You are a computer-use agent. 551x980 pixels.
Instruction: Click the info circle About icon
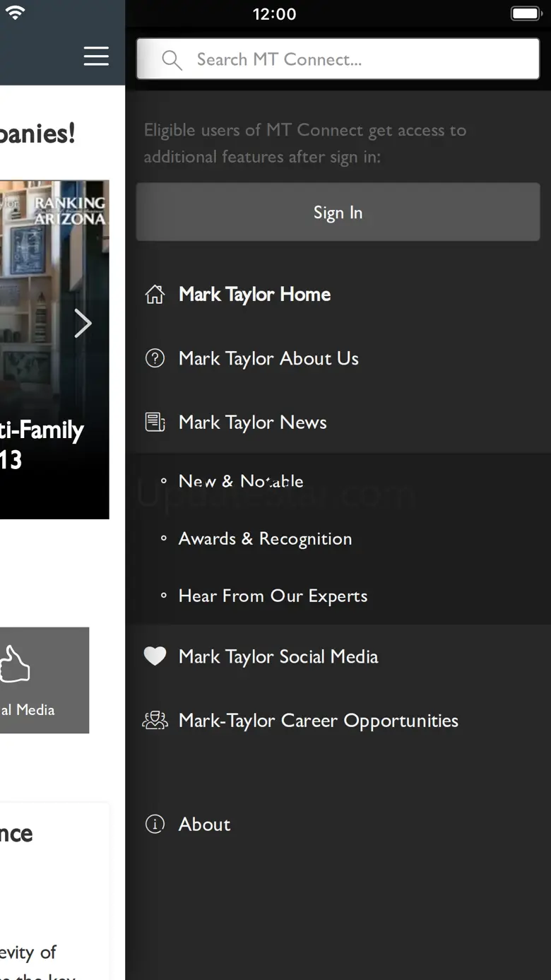pos(155,824)
